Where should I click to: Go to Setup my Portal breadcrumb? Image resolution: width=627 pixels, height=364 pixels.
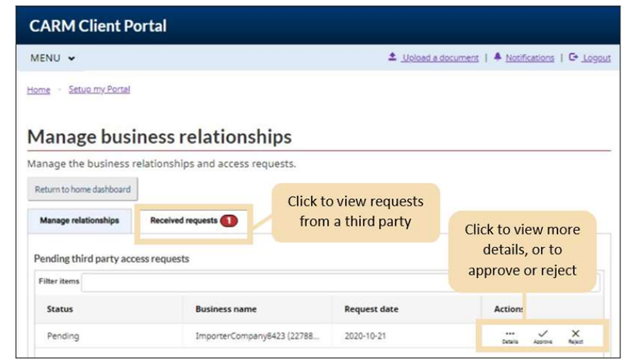pyautogui.click(x=99, y=90)
